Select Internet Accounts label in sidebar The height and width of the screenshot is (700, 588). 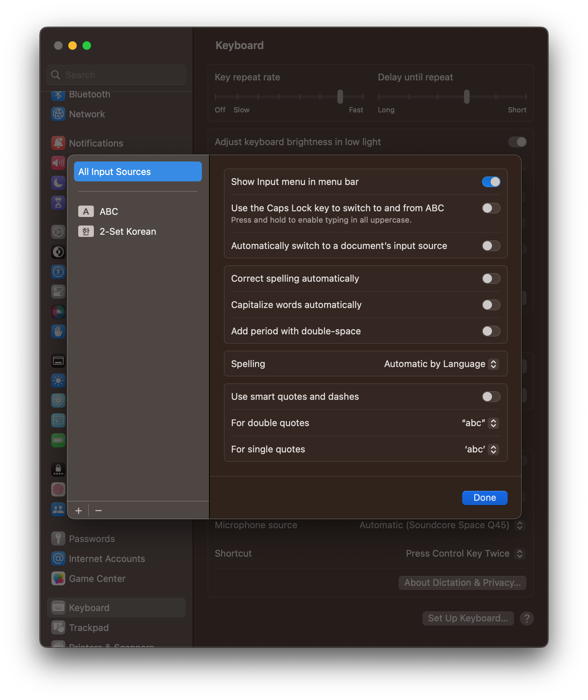[x=107, y=559]
